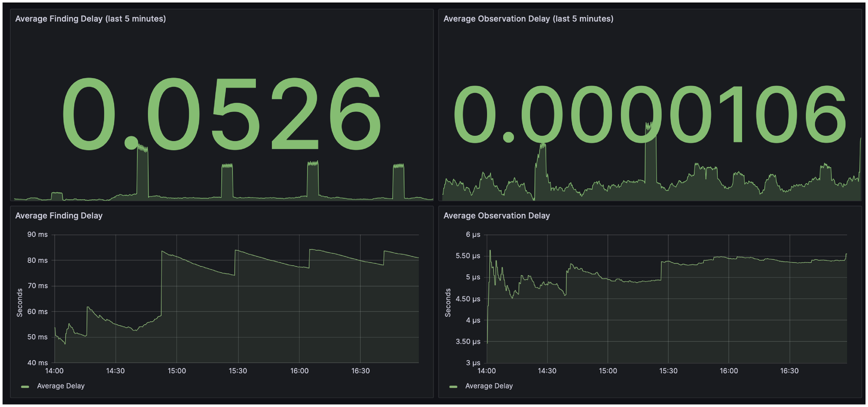Open the Average Observation Delay graph panel title
Screen dimensions: 868x407
[496, 216]
